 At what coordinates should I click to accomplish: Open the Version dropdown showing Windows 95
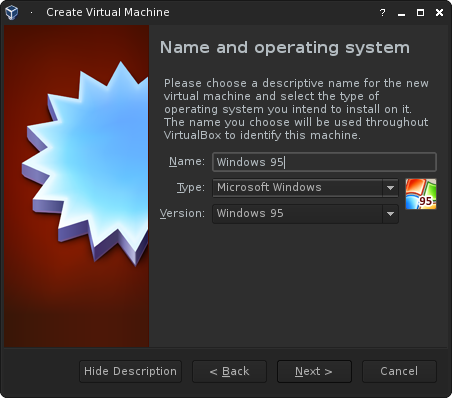pos(305,213)
